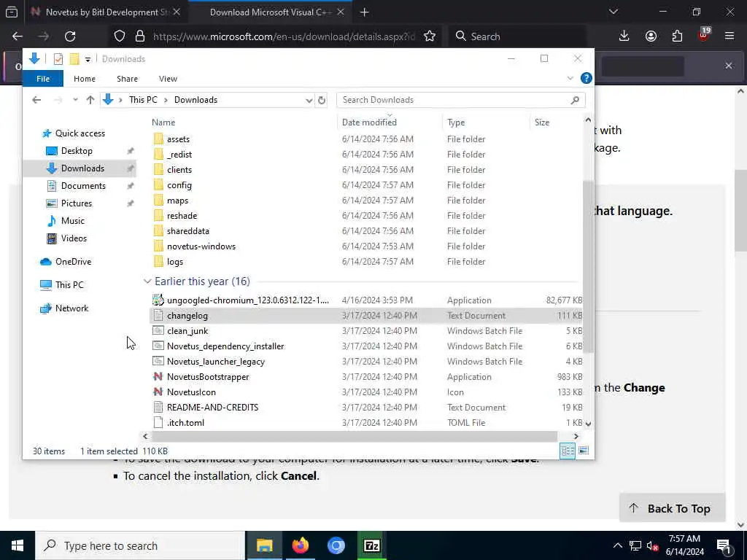
Task: Reload the Microsoft download page
Action: pyautogui.click(x=70, y=36)
